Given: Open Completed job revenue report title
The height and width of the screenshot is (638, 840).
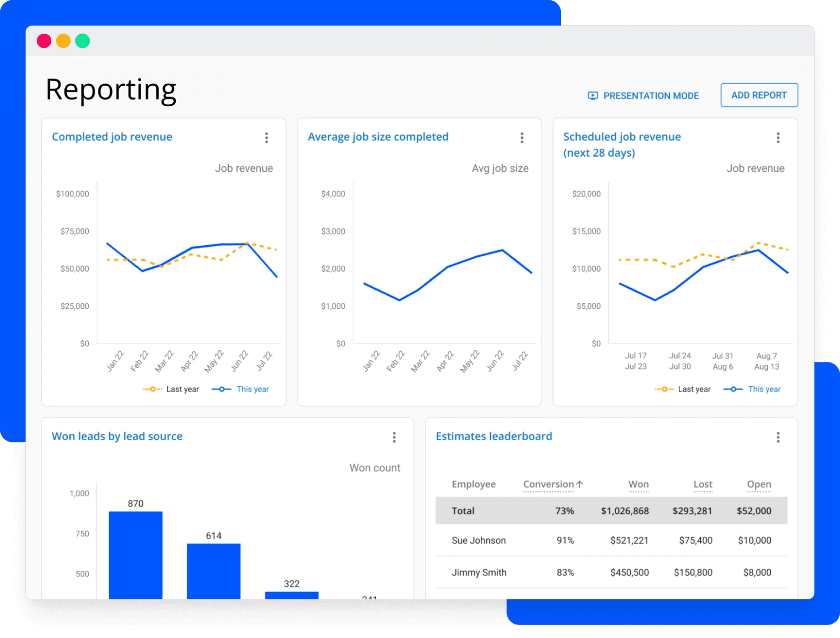Looking at the screenshot, I should 112,137.
